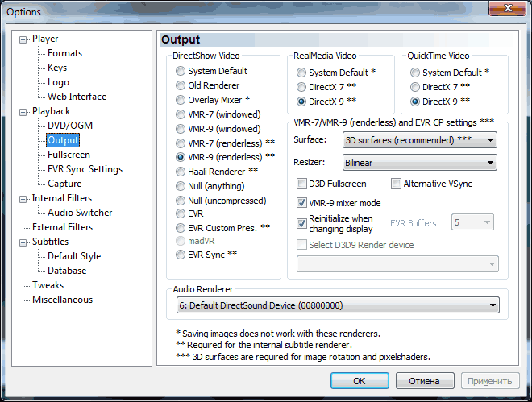Click the OK button
Screen dimensions: 532x402
click(x=360, y=381)
